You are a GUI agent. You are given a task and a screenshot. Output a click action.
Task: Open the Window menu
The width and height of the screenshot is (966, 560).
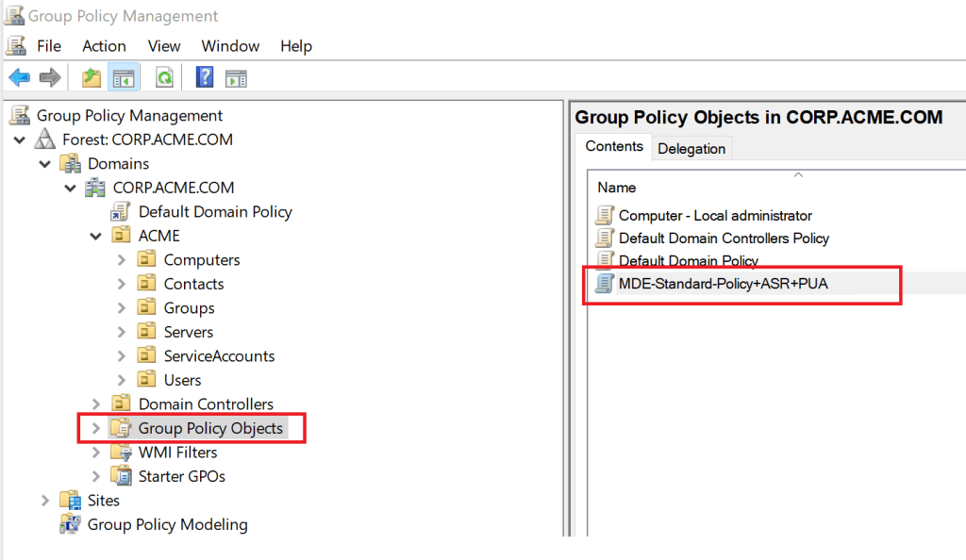click(x=230, y=45)
